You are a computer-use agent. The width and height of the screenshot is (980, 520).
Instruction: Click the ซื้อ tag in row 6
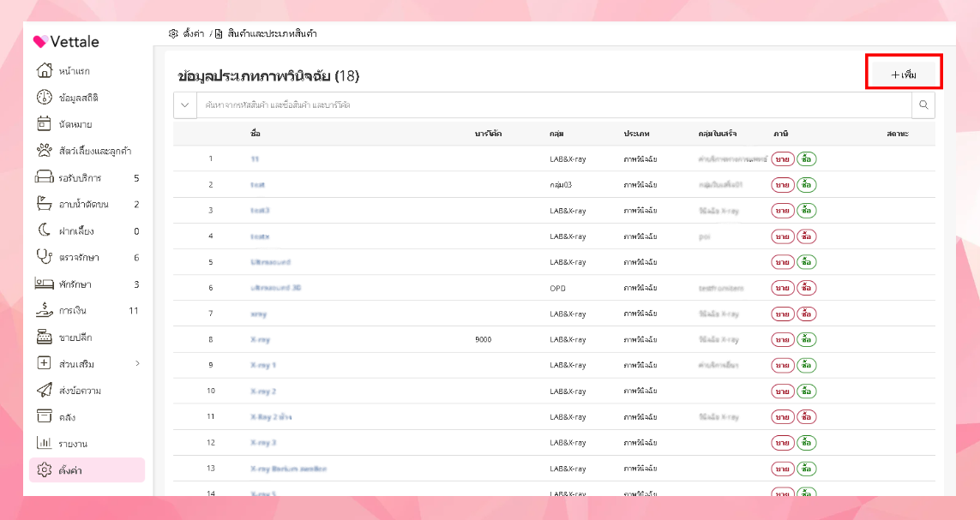click(806, 288)
